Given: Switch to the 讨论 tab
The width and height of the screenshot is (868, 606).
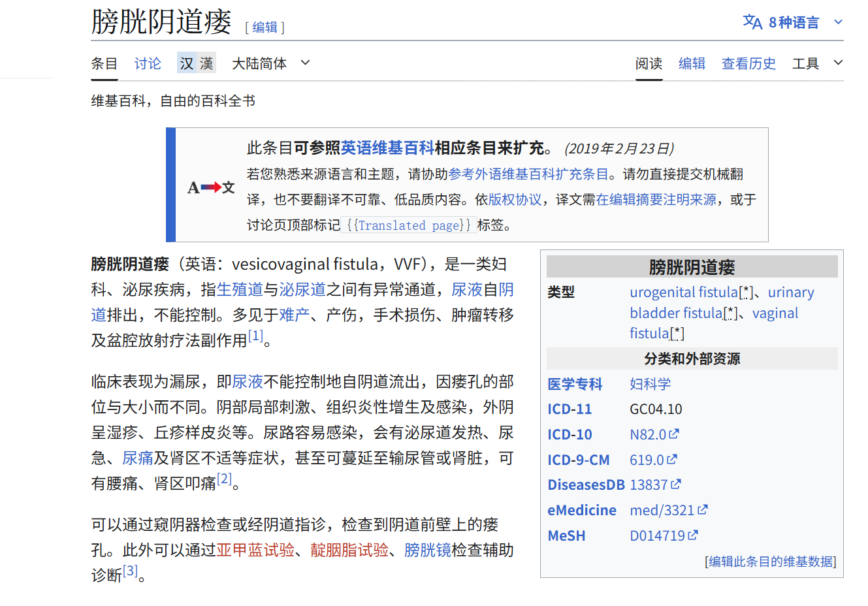Looking at the screenshot, I should pyautogui.click(x=148, y=63).
